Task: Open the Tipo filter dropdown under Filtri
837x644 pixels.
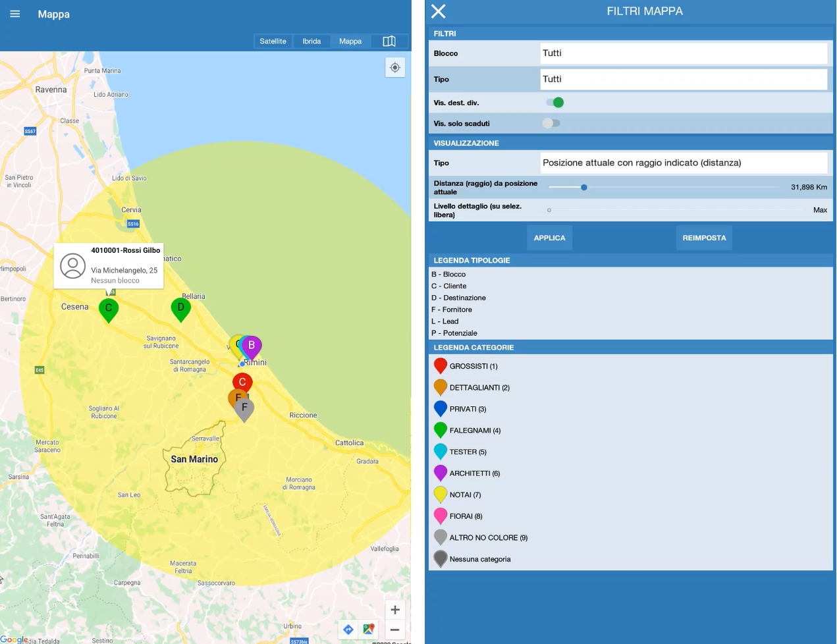Action: coord(683,79)
